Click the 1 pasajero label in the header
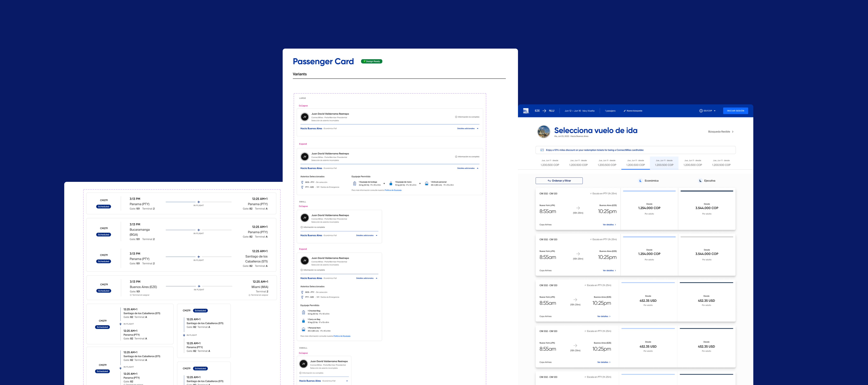The height and width of the screenshot is (385, 868). [x=610, y=111]
